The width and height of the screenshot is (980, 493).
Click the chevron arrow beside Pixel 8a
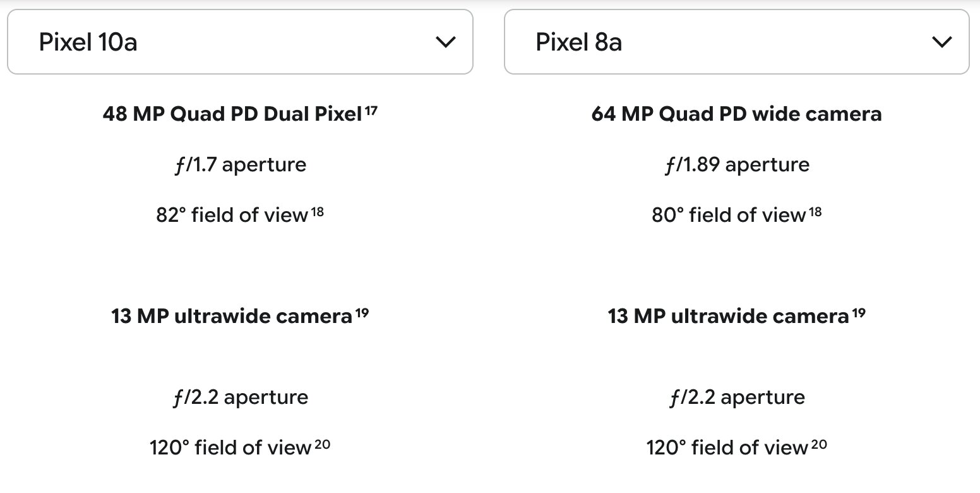pos(941,42)
